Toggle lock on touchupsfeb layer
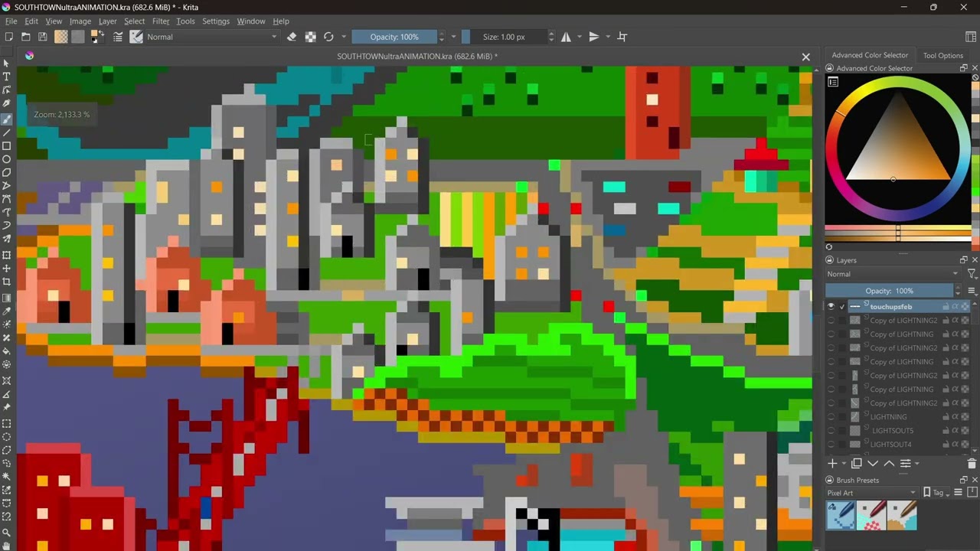Image resolution: width=980 pixels, height=551 pixels. click(x=946, y=306)
